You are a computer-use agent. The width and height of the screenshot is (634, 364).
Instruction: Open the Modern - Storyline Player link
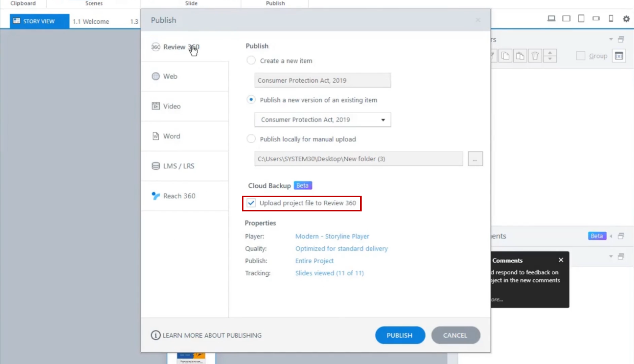tap(332, 236)
